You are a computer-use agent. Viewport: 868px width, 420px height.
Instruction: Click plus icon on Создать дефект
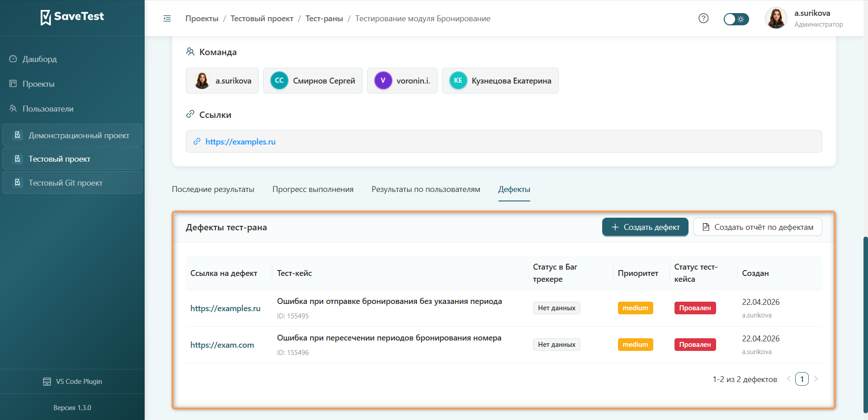tap(615, 227)
